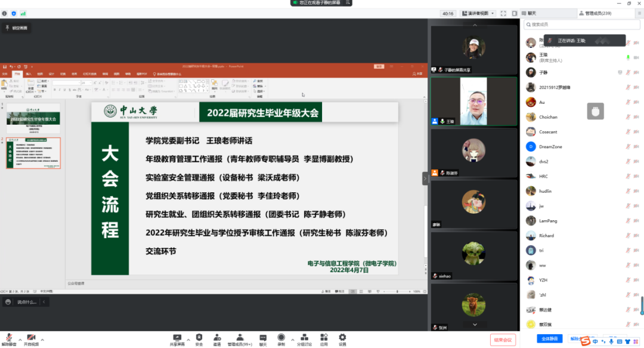Click the red End Meeting button
Viewport: 644px width, 348px height.
tap(503, 340)
